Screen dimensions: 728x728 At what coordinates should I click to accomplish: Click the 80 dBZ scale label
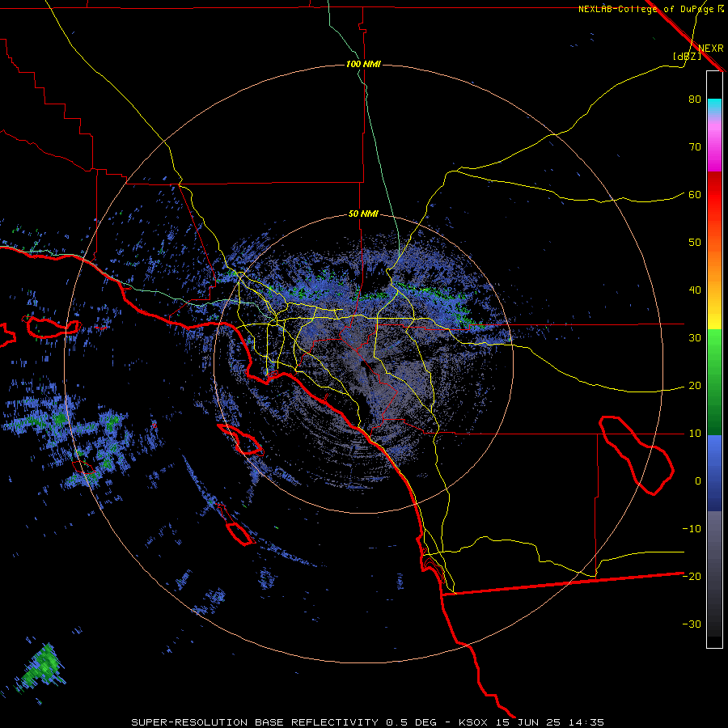[695, 99]
